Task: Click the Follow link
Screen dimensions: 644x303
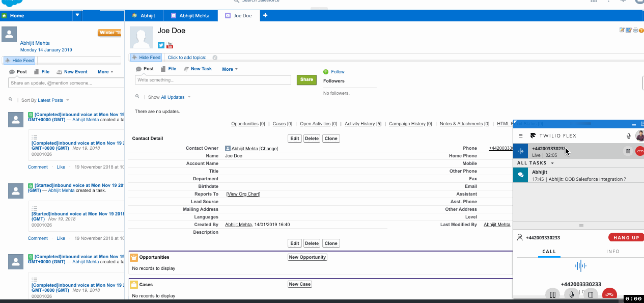Action: (x=338, y=72)
